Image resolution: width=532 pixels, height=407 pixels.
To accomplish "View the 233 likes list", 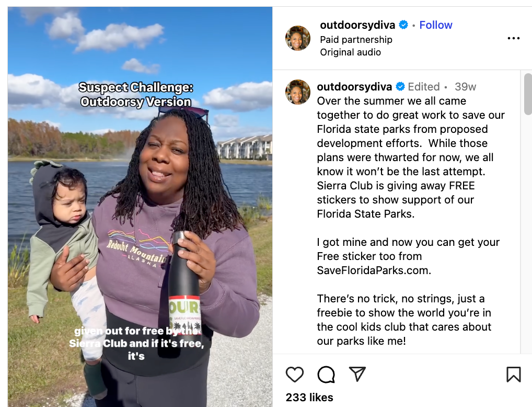I will 309,397.
